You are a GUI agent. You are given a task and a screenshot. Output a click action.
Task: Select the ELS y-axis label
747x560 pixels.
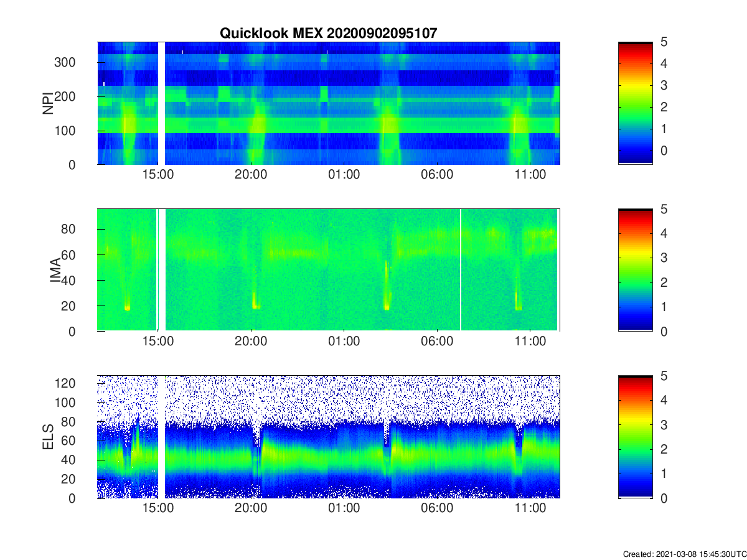coord(47,437)
